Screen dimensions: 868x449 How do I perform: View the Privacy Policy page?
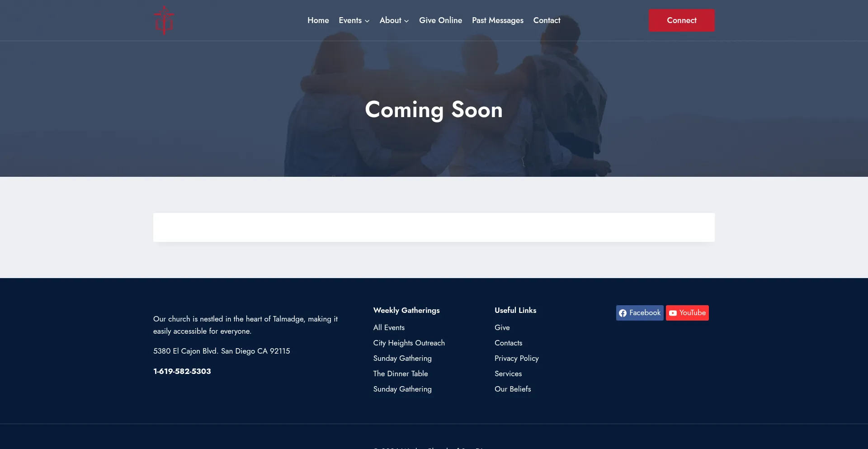pos(516,358)
